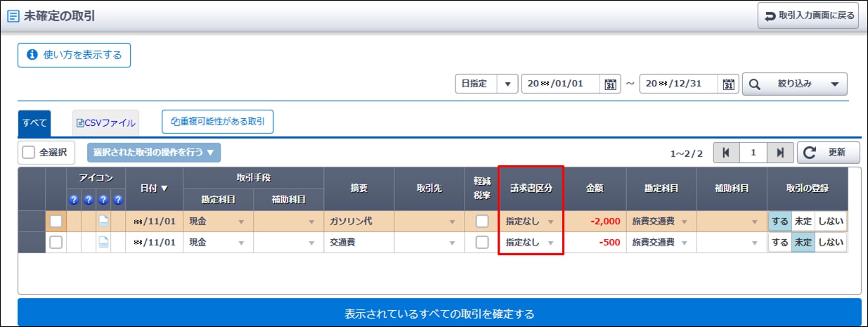Click the first page navigation icon
868x327 pixels.
coord(725,153)
